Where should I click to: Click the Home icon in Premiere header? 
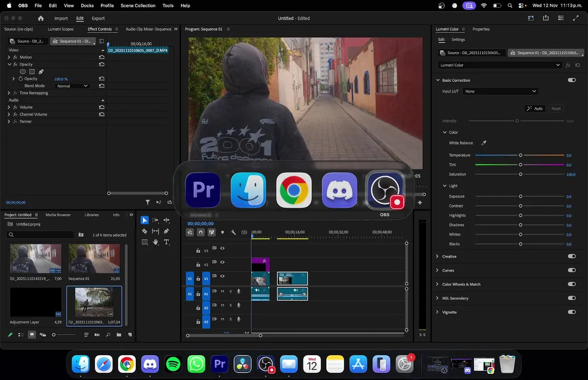(x=41, y=18)
